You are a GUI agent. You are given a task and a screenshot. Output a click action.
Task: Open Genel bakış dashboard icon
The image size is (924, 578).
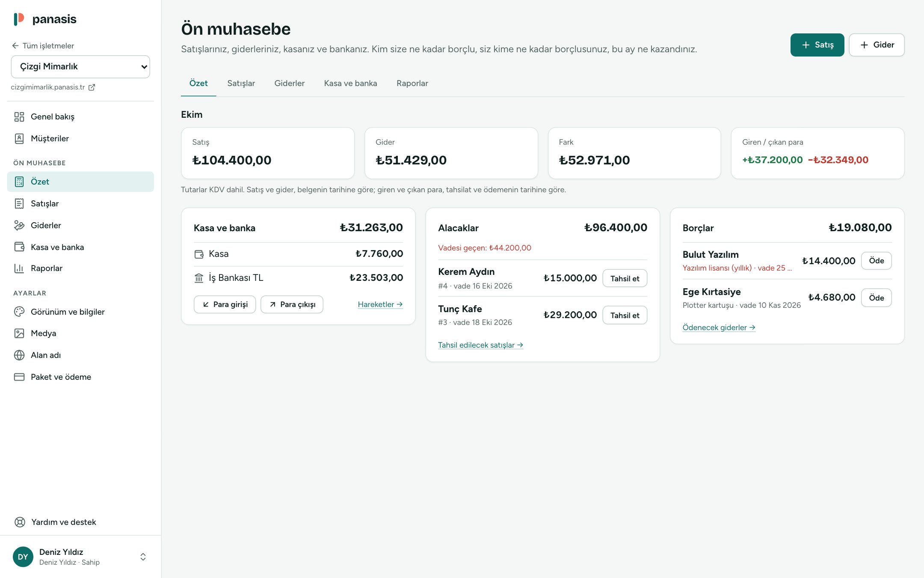[19, 117]
